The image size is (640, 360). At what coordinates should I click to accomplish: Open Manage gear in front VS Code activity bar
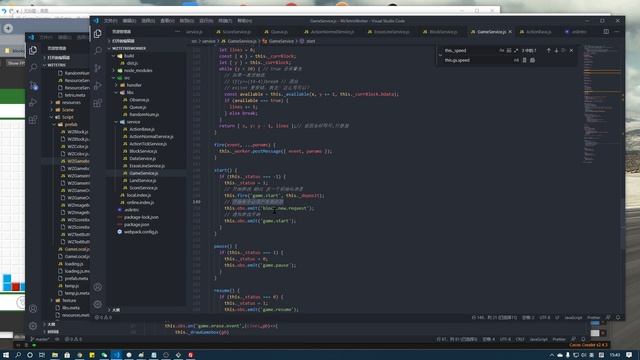pos(98,304)
